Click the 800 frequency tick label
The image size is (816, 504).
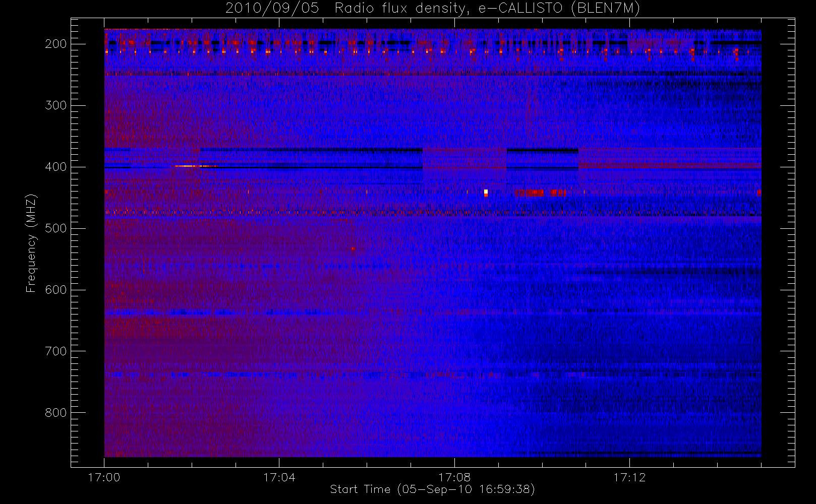56,413
